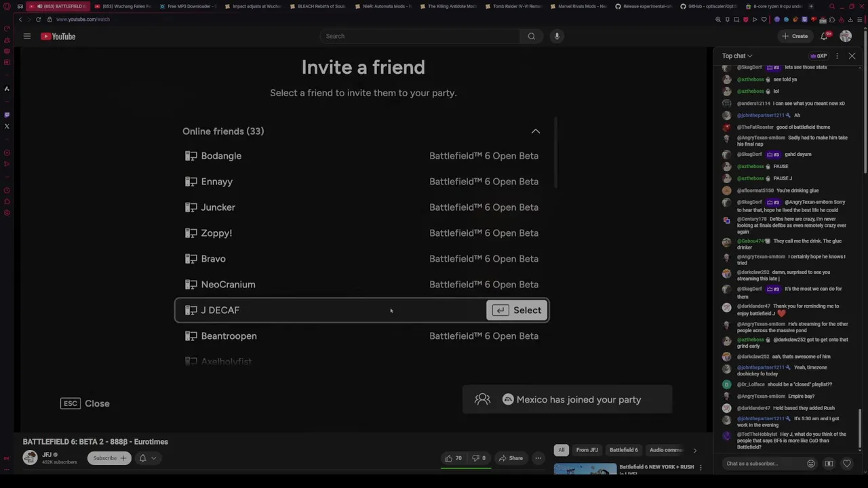Open video more actions ellipsis
This screenshot has height=488, width=868.
[x=538, y=458]
